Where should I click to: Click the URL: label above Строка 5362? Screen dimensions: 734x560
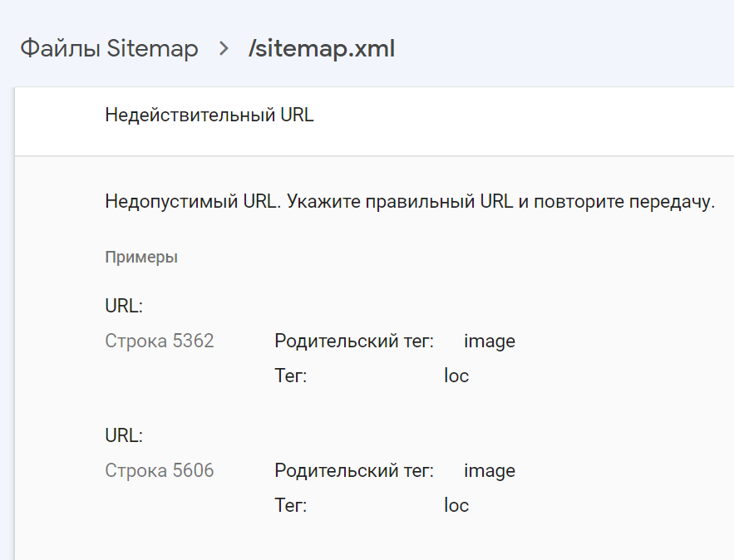124,306
